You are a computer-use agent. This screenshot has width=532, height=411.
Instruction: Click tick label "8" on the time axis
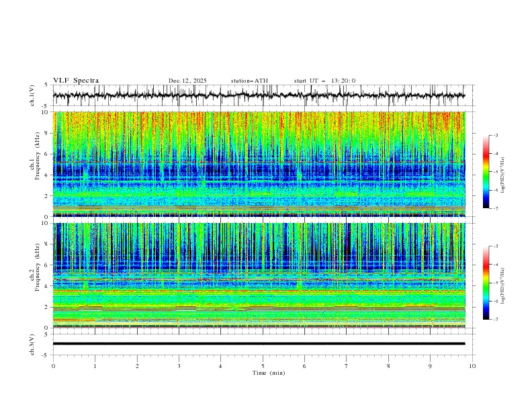[x=388, y=366]
